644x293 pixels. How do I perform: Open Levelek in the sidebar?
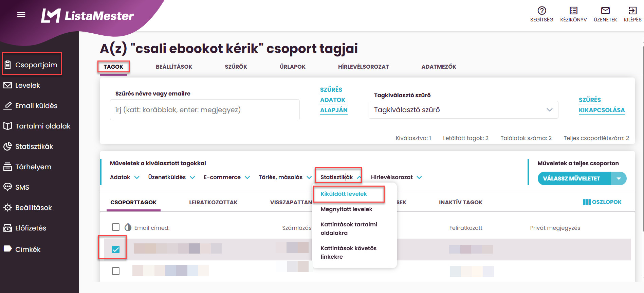(x=27, y=85)
